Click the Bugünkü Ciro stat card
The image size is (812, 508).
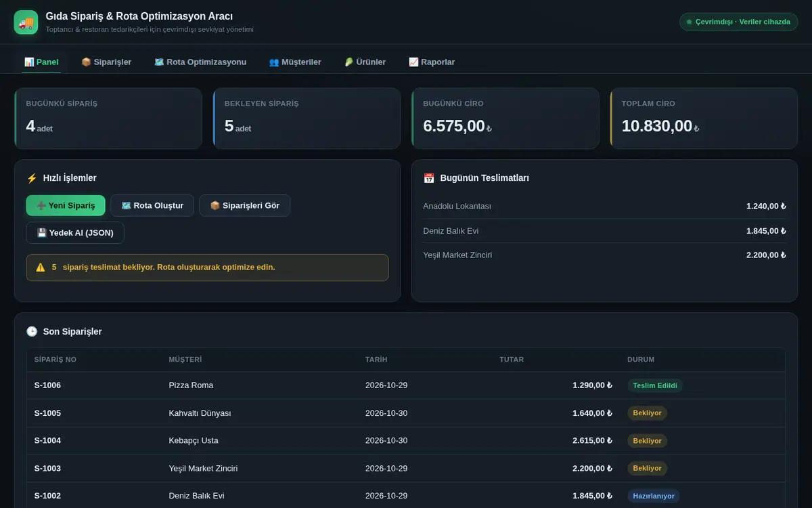(x=505, y=119)
